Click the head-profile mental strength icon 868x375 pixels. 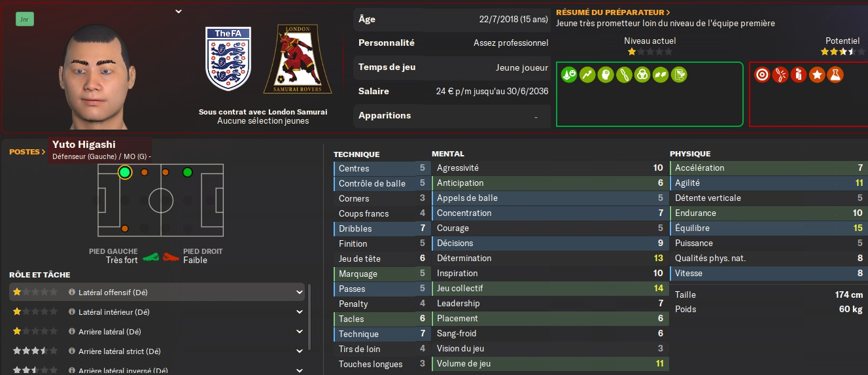(x=606, y=75)
